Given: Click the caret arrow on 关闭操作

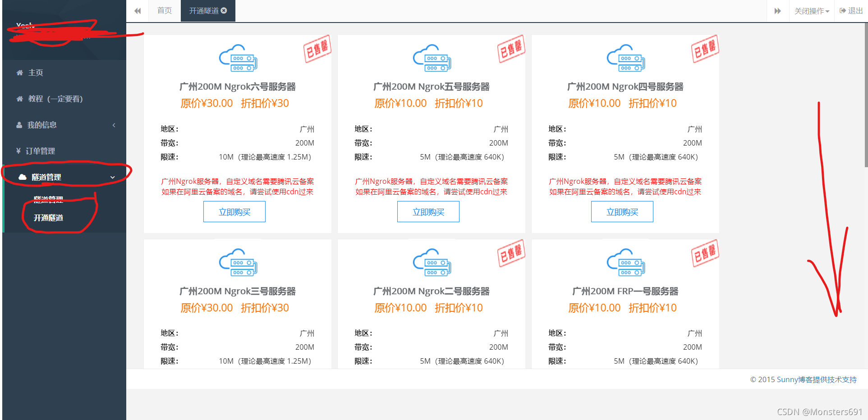Looking at the screenshot, I should (x=827, y=11).
